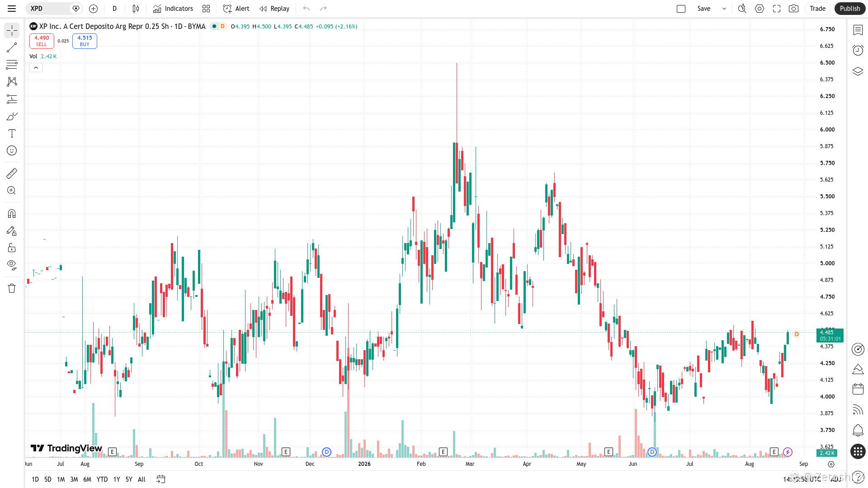Click the 4.490 SELL button
The image size is (868, 488).
coord(42,41)
